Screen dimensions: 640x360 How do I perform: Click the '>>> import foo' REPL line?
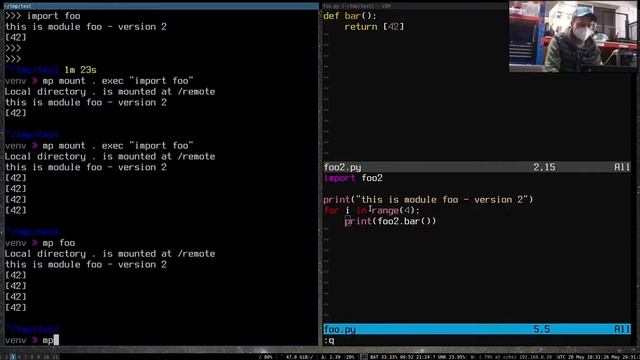42,16
